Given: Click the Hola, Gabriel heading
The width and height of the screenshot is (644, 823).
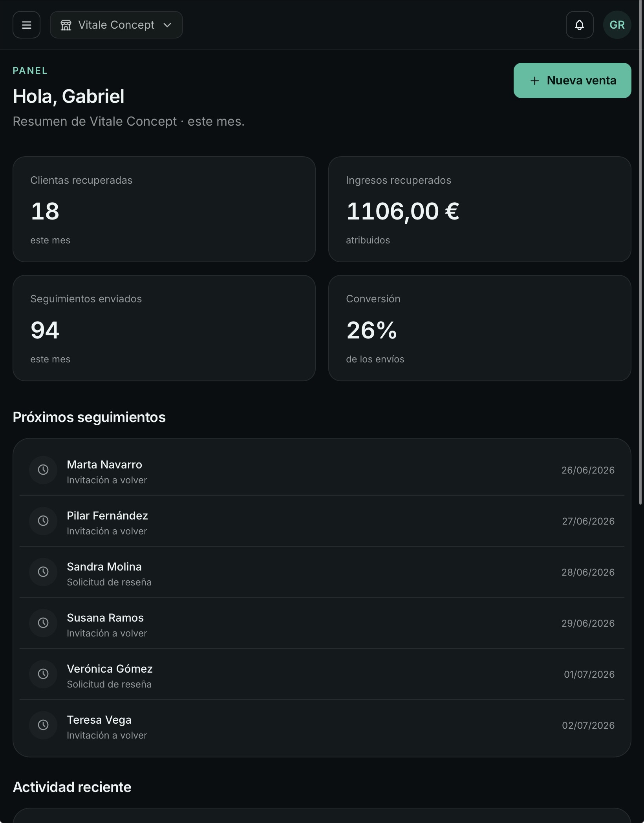Looking at the screenshot, I should pos(68,96).
